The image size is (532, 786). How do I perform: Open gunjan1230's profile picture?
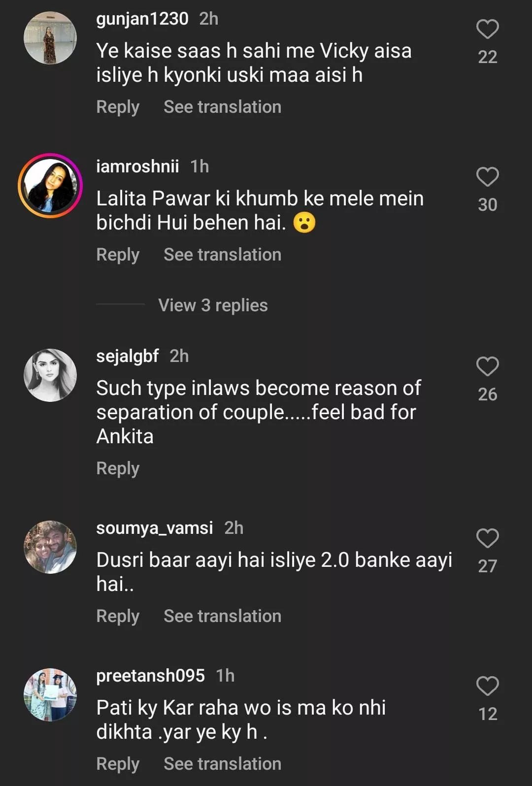(x=50, y=38)
